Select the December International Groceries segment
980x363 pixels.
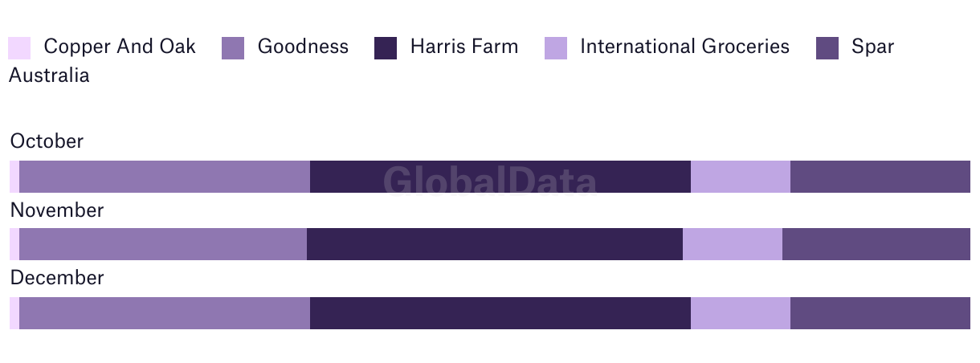tap(741, 313)
